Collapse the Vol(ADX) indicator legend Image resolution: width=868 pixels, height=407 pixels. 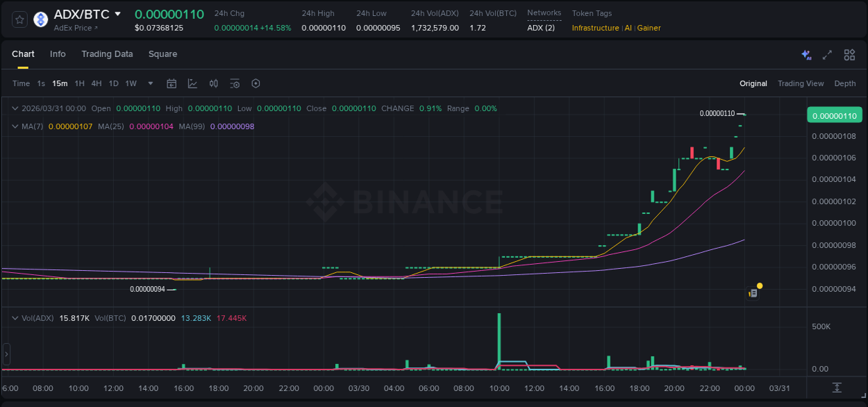[x=15, y=318]
